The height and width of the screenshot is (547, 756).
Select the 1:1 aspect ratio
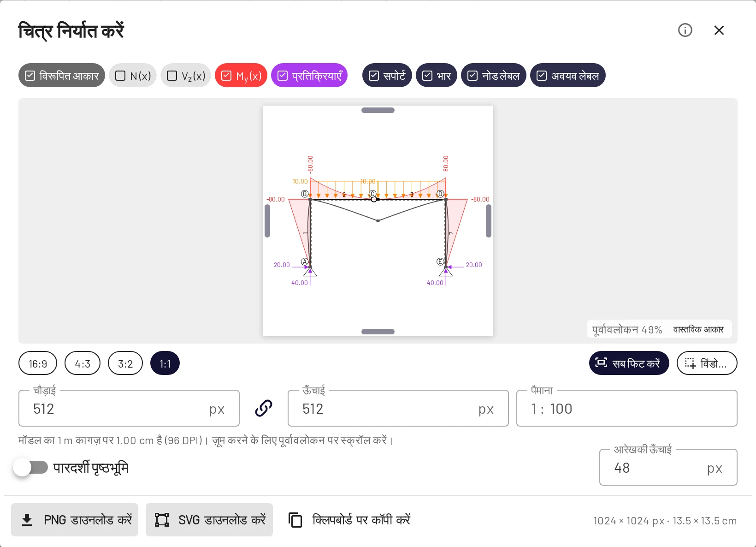tap(165, 363)
